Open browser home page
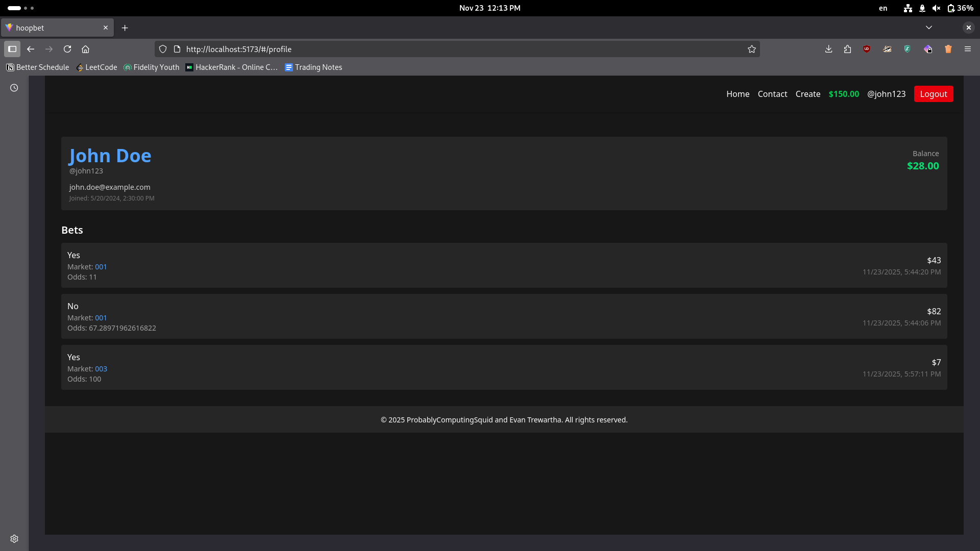The width and height of the screenshot is (980, 551). pyautogui.click(x=86, y=49)
